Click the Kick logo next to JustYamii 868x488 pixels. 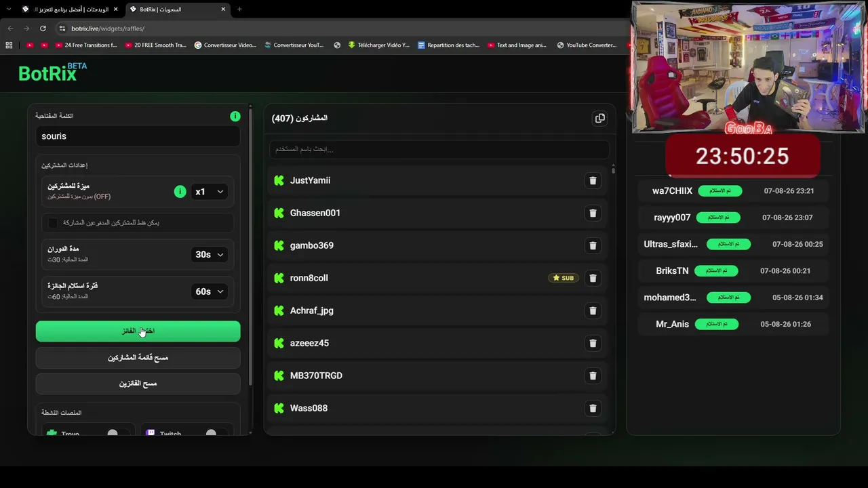coord(279,180)
